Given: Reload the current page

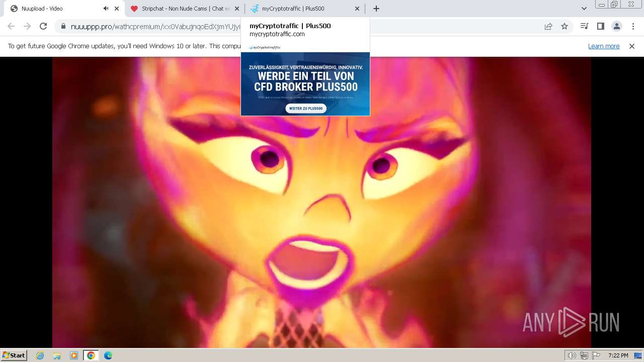Looking at the screenshot, I should coord(43,26).
